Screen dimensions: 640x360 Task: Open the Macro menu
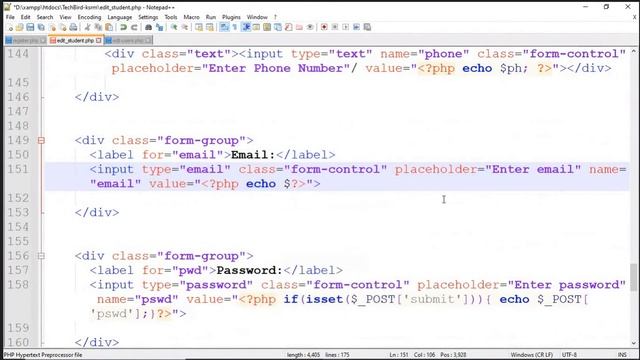[x=191, y=17]
